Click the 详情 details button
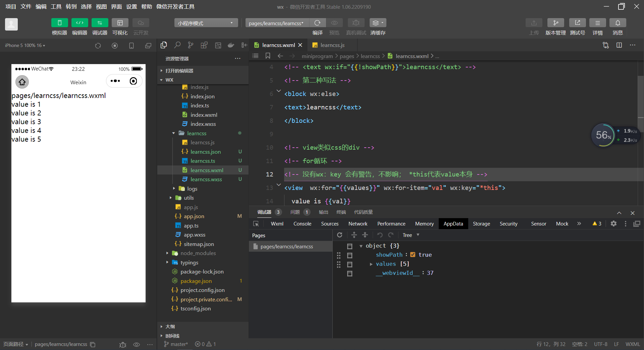 tap(597, 23)
